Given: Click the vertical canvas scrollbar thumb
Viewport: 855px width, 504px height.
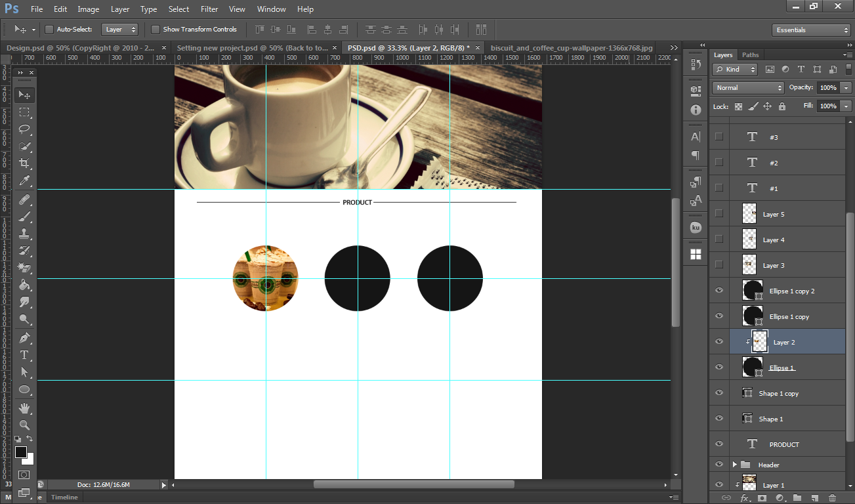Looking at the screenshot, I should 676,262.
